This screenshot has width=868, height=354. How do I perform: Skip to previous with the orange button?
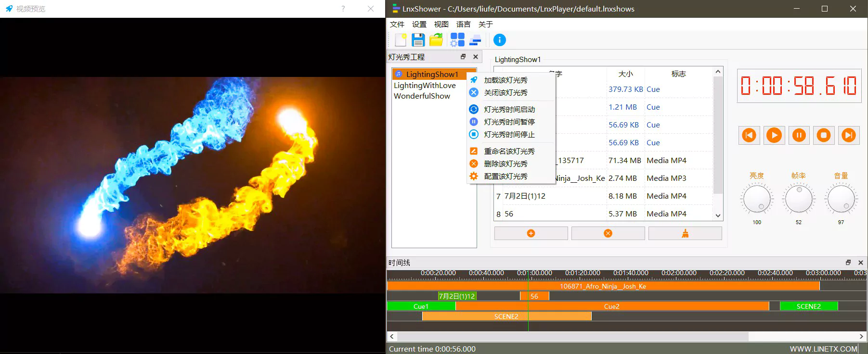pyautogui.click(x=749, y=135)
